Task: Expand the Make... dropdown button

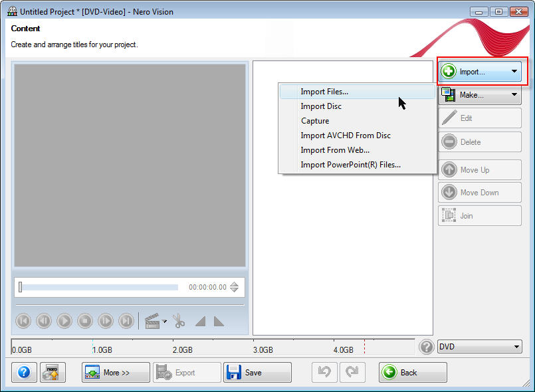Action: pos(479,95)
